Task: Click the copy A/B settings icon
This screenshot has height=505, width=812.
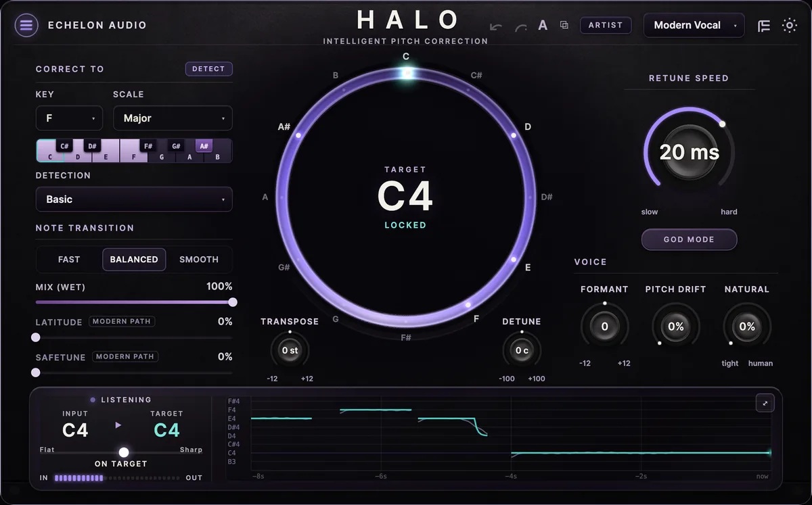Action: (x=564, y=26)
